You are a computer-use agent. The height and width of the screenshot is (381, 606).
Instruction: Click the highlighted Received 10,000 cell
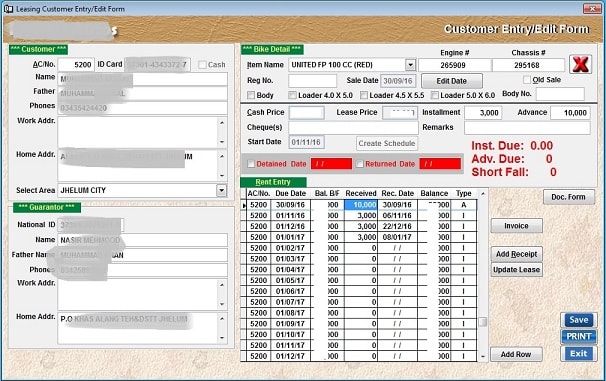[x=361, y=204]
